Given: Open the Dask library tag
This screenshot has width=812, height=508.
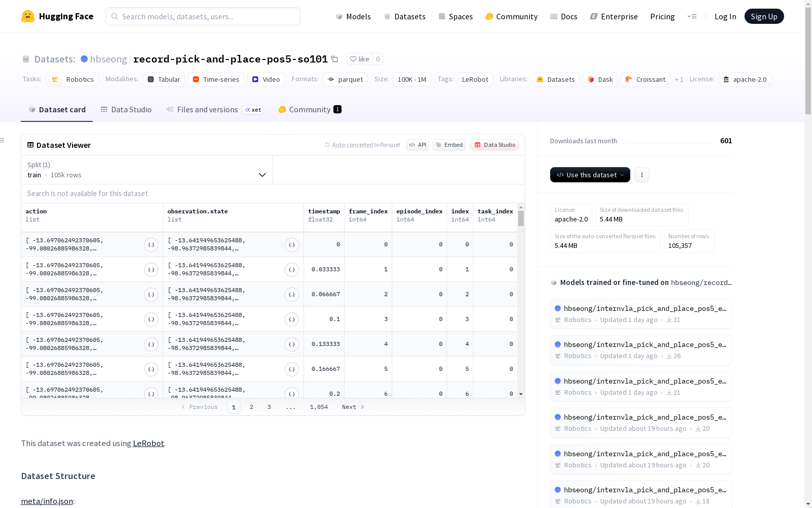Looking at the screenshot, I should 600,79.
